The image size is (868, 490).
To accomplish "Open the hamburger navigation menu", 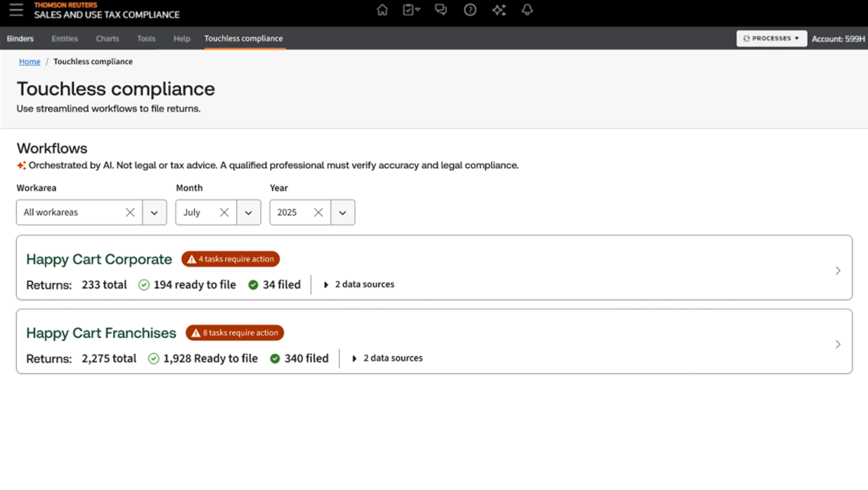I will [x=16, y=10].
